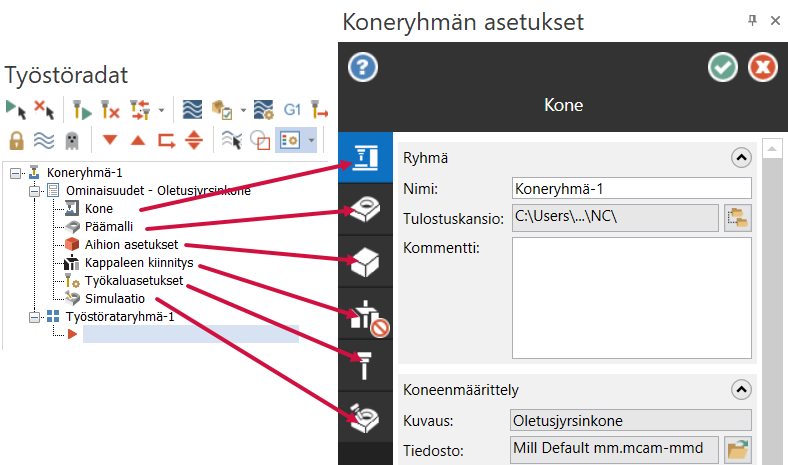Viewport: 788px width, 465px height.
Task: Edit the Nimi field Koneryhmä-1
Action: click(632, 189)
